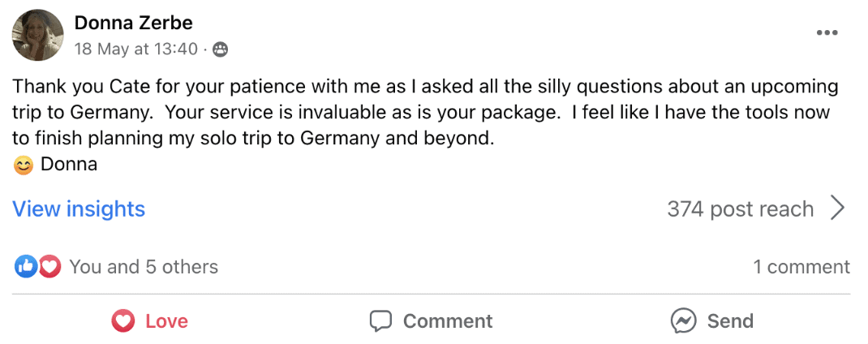The image size is (868, 344).
Task: Click the heart icon on Love button
Action: [x=122, y=321]
